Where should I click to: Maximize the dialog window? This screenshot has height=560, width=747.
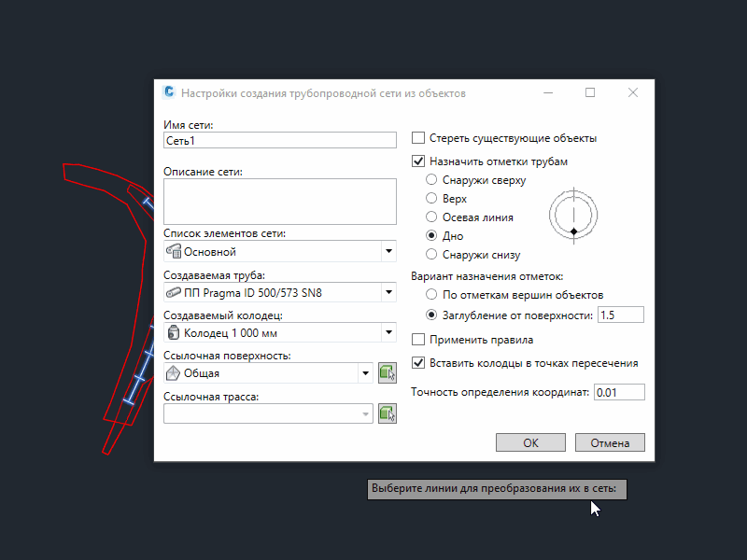590,92
